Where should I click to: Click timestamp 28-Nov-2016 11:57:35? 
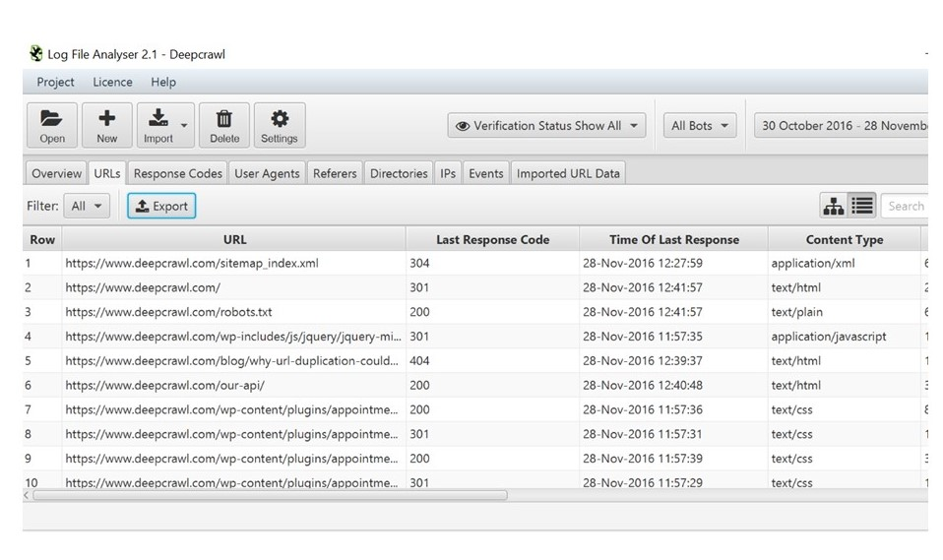click(643, 337)
